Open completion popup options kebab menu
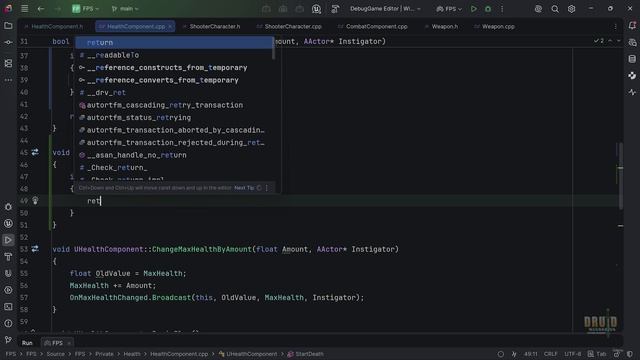The image size is (640, 360). [x=267, y=188]
